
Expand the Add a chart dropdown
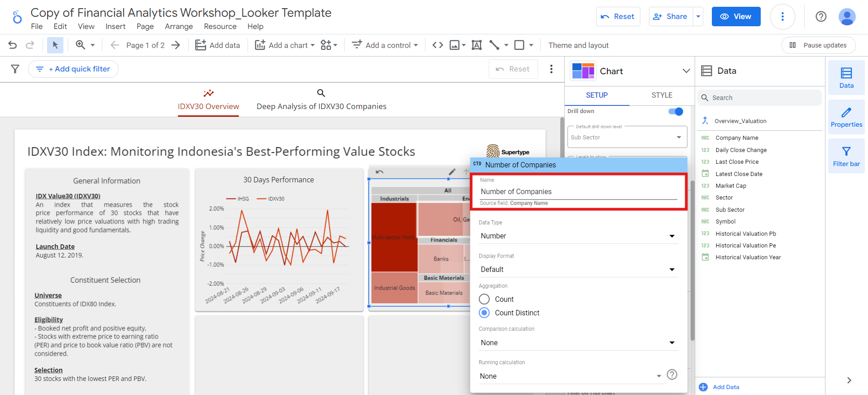pyautogui.click(x=312, y=45)
